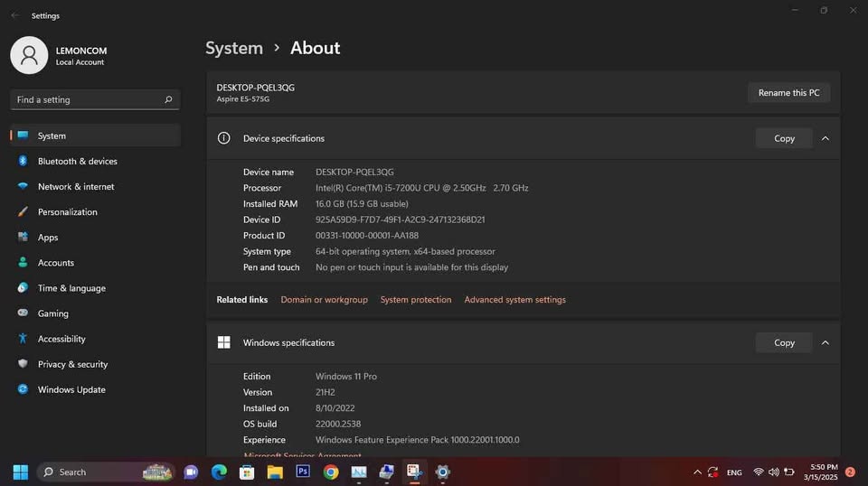Click the battery tray icon
868x486 pixels.
pyautogui.click(x=789, y=472)
